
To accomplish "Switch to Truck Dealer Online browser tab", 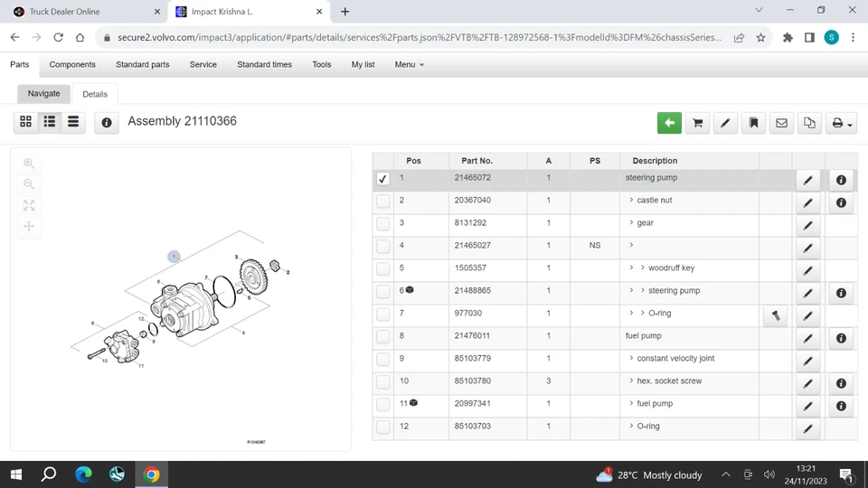I will tap(83, 12).
